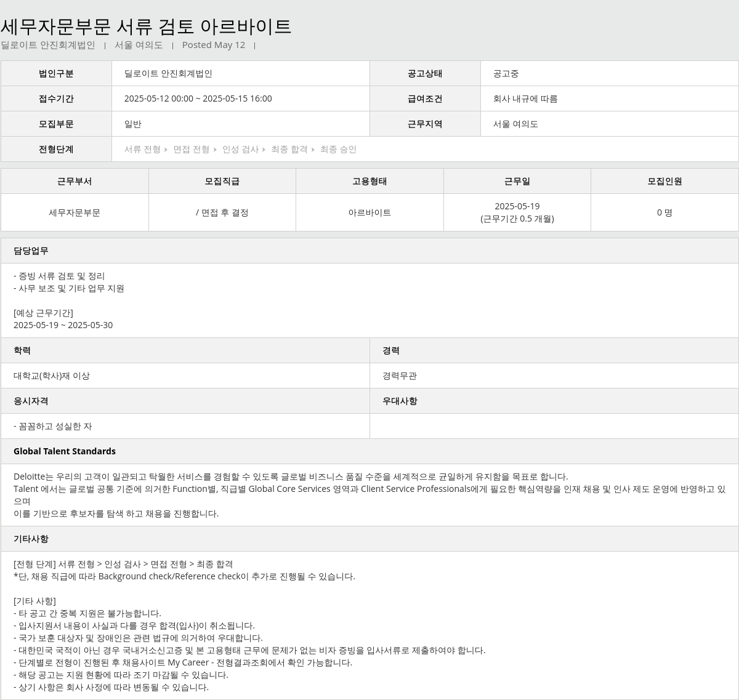This screenshot has width=739, height=700.
Task: Click the line - 꼼꼼하고 성실한 자
Action: tap(52, 426)
